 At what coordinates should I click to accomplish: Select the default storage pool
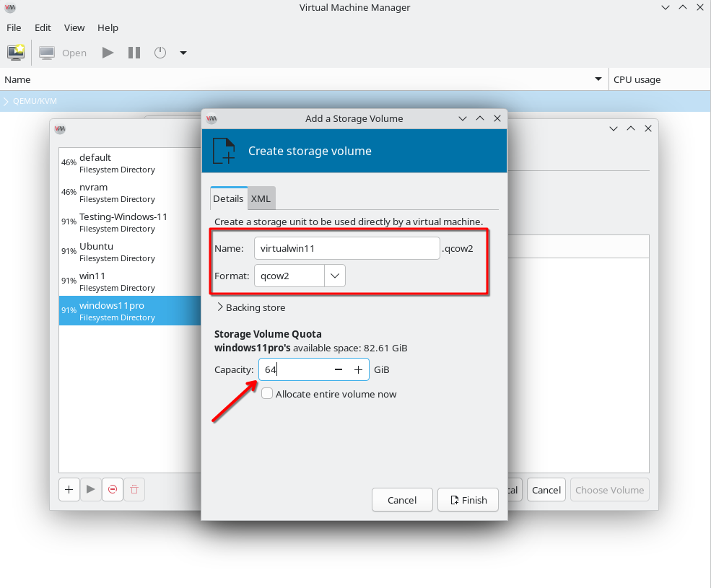coord(130,163)
